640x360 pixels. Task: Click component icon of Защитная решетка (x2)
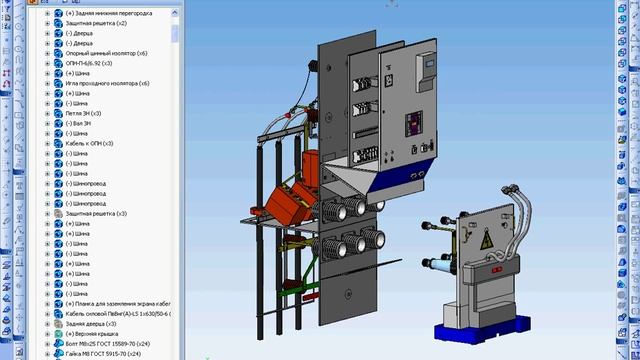click(58, 23)
